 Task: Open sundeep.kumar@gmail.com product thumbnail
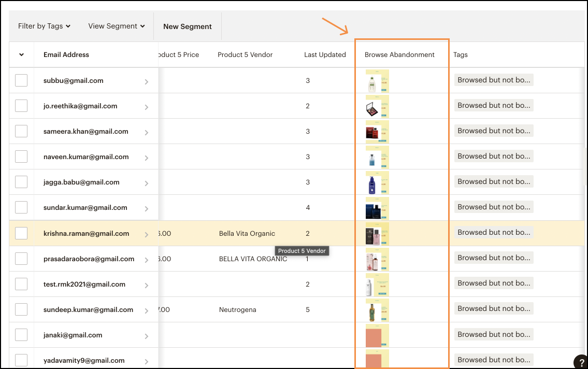377,310
